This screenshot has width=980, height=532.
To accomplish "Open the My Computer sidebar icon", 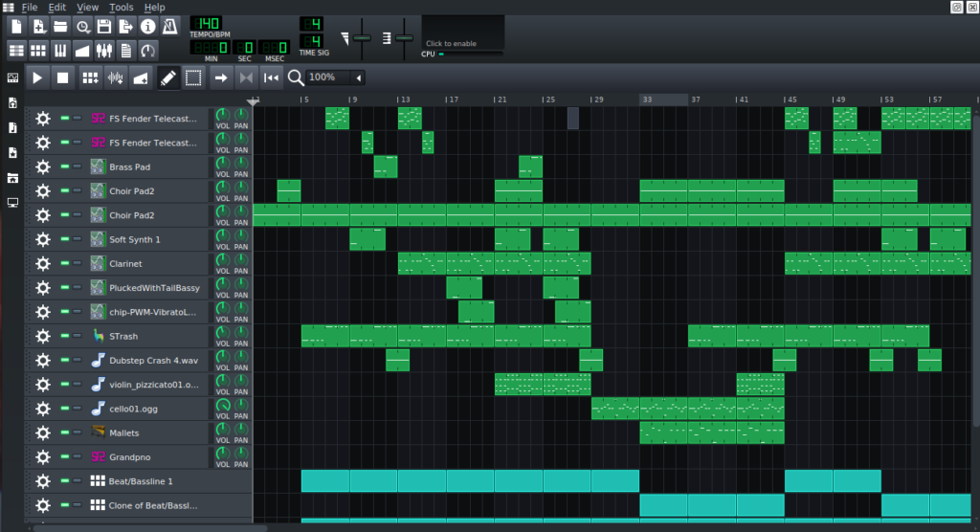I will 12,203.
